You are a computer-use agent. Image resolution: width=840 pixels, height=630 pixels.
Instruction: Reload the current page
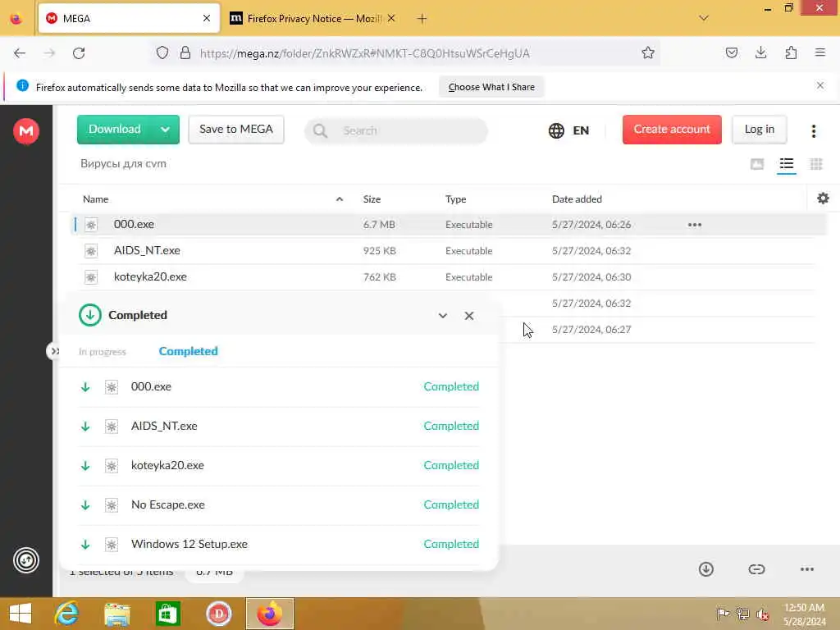tap(79, 53)
